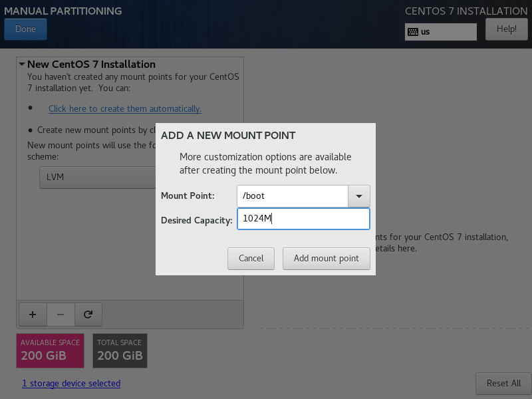Open the Help! button
Image resolution: width=532 pixels, height=399 pixels.
[x=506, y=29]
